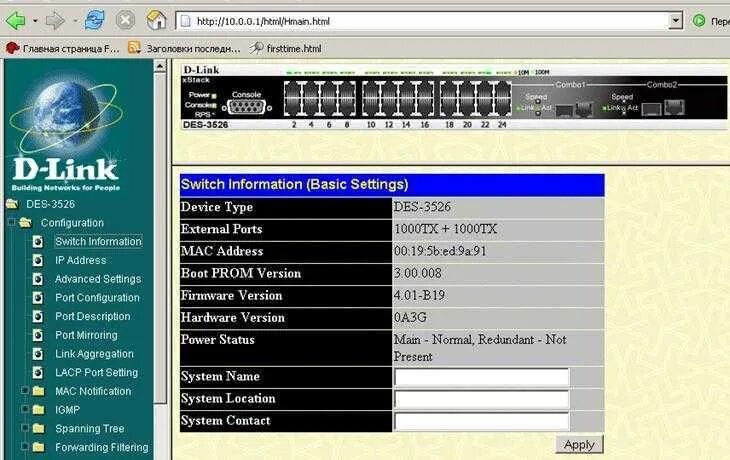
Task: Click the icon beside Advanced Settings
Action: coord(38,278)
